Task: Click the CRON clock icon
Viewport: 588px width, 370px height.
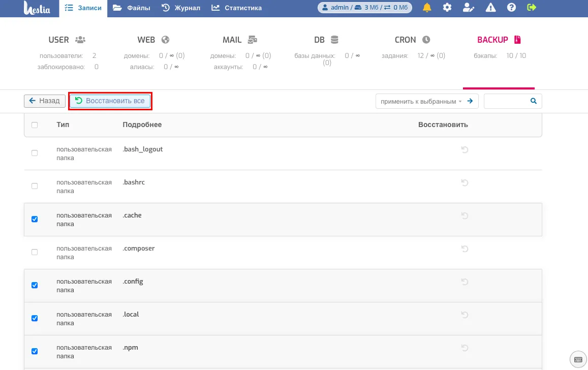Action: pyautogui.click(x=426, y=40)
